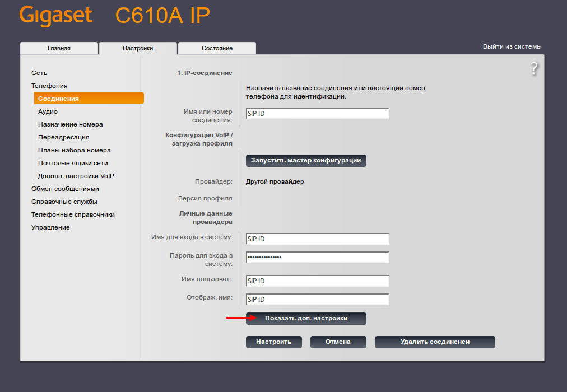The height and width of the screenshot is (392, 567).
Task: Open the help question mark icon
Action: pos(534,69)
